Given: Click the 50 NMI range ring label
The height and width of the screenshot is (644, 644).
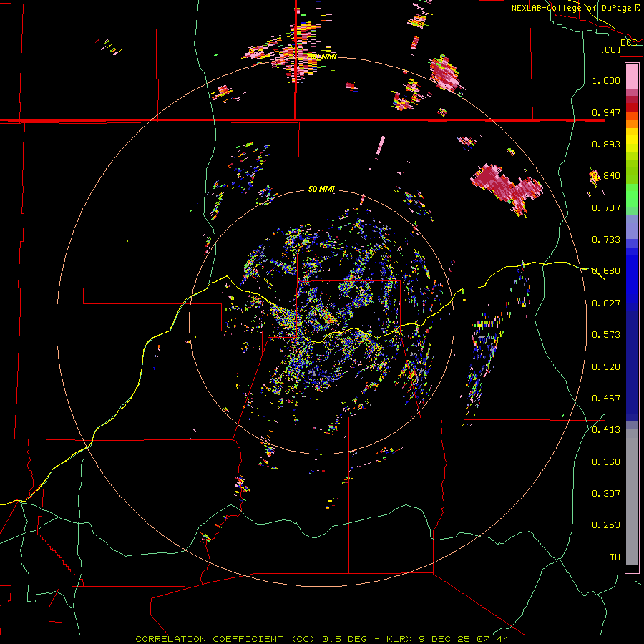Looking at the screenshot, I should pos(321,189).
